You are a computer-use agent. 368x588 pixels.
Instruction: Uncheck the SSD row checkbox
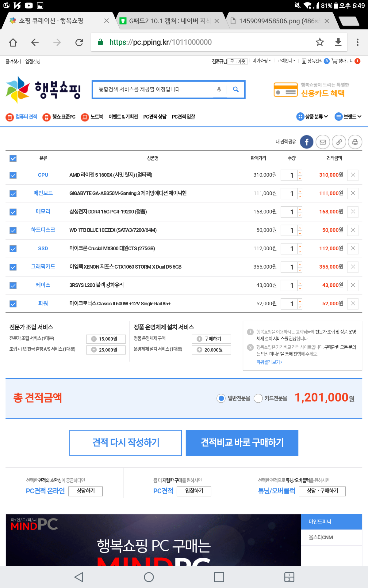tap(13, 249)
